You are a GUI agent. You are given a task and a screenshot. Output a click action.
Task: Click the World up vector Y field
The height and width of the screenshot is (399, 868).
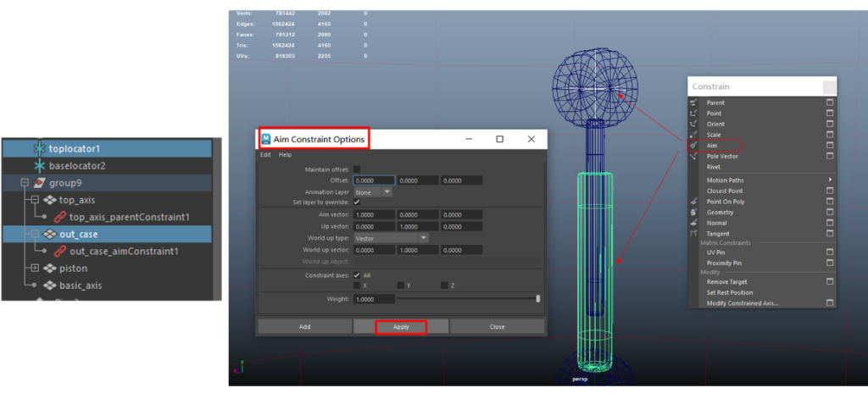tap(418, 250)
